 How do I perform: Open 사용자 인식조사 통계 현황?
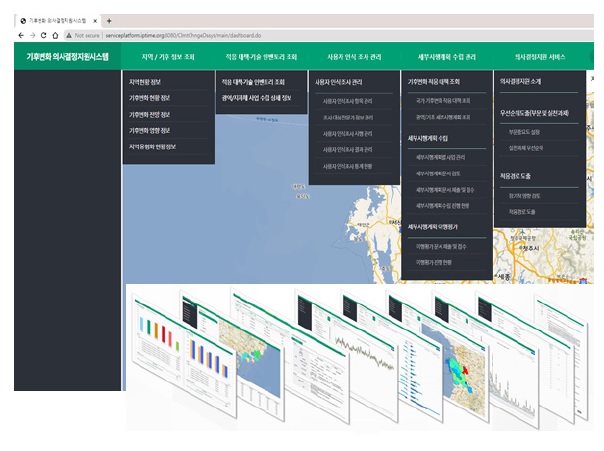347,166
